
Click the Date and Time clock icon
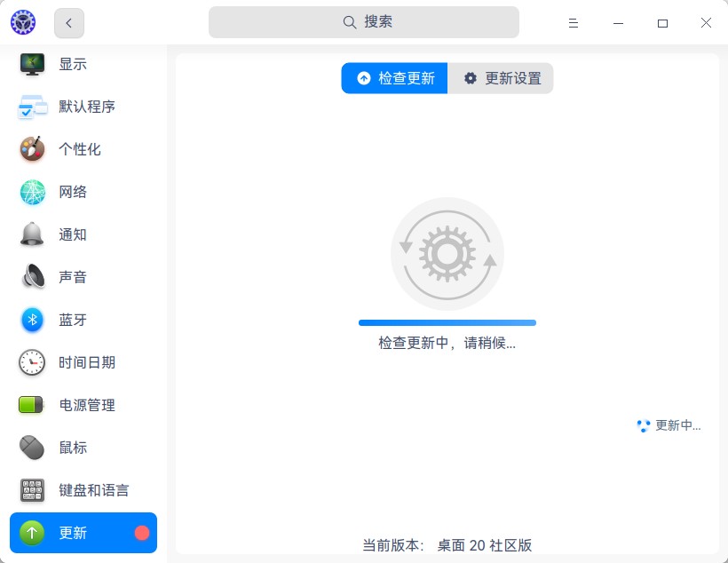point(32,362)
